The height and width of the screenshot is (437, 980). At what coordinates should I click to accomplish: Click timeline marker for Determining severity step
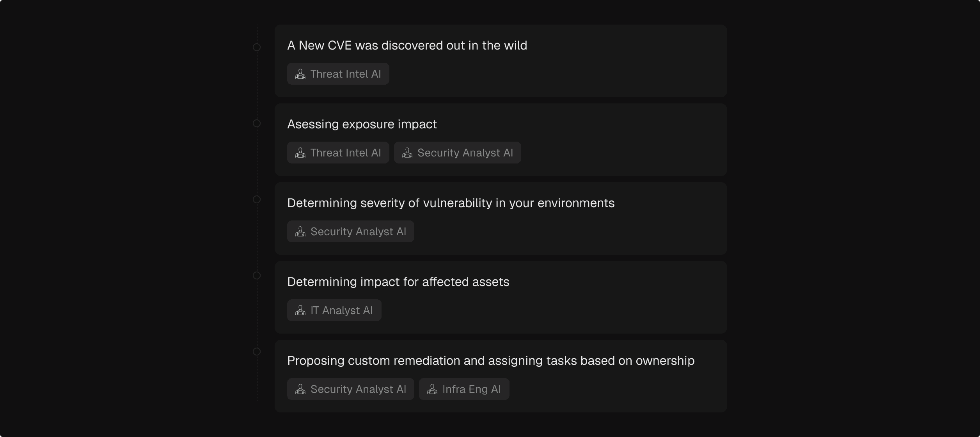(257, 199)
